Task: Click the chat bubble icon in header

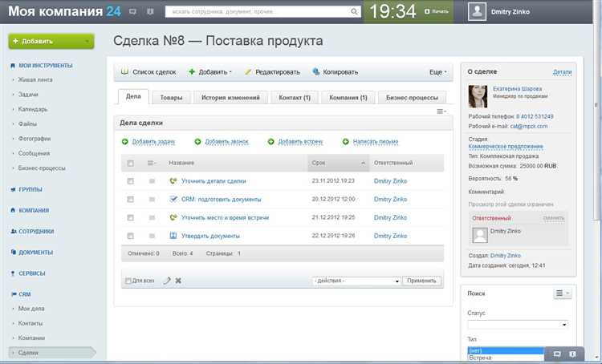Action: coord(132,11)
